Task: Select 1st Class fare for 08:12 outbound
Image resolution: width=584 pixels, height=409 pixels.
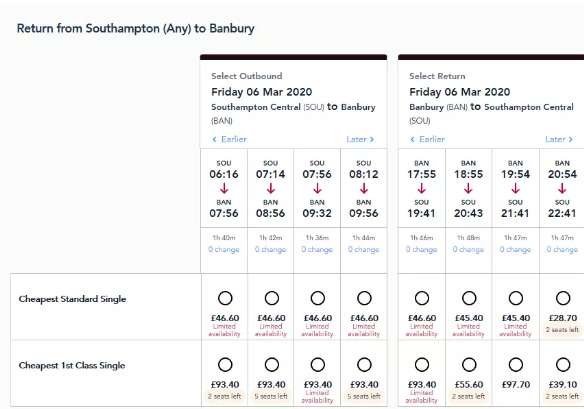Action: pos(364,365)
